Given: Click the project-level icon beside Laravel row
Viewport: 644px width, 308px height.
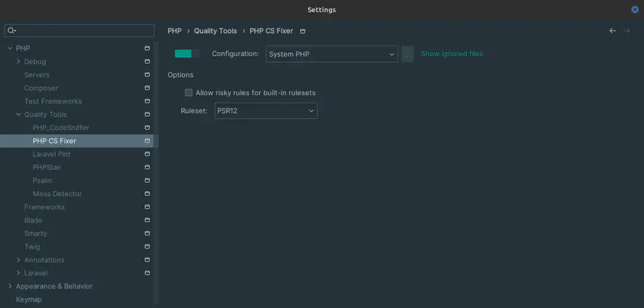Looking at the screenshot, I should click(147, 273).
